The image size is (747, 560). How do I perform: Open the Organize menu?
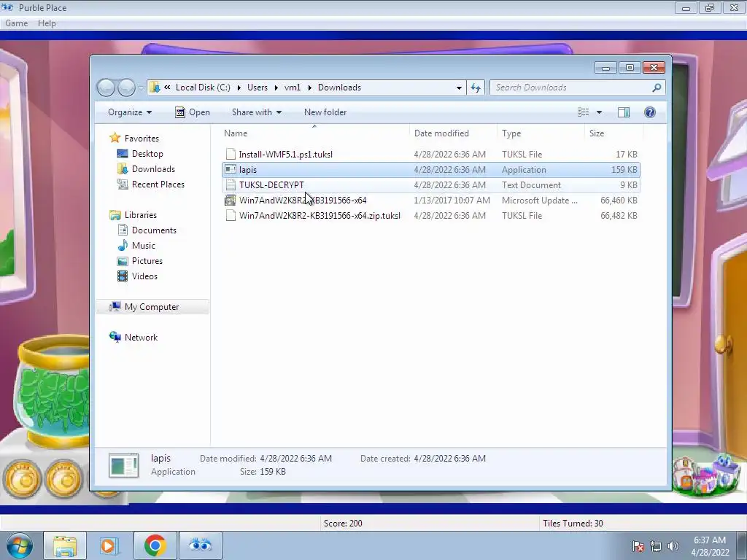[130, 112]
